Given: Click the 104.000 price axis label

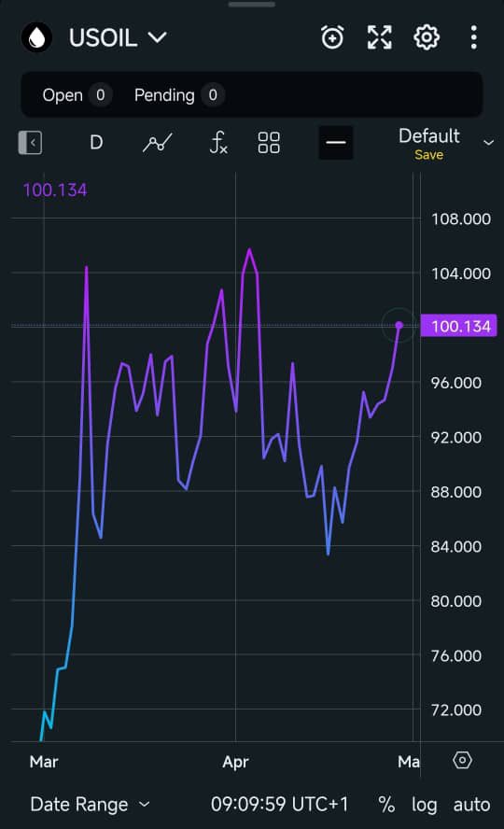Looking at the screenshot, I should 461,274.
